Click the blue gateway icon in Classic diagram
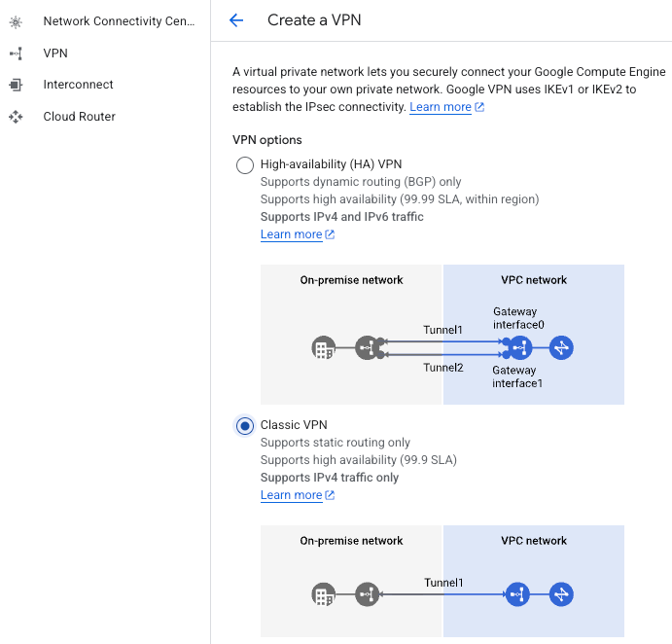This screenshot has height=644, width=672. coord(517,594)
